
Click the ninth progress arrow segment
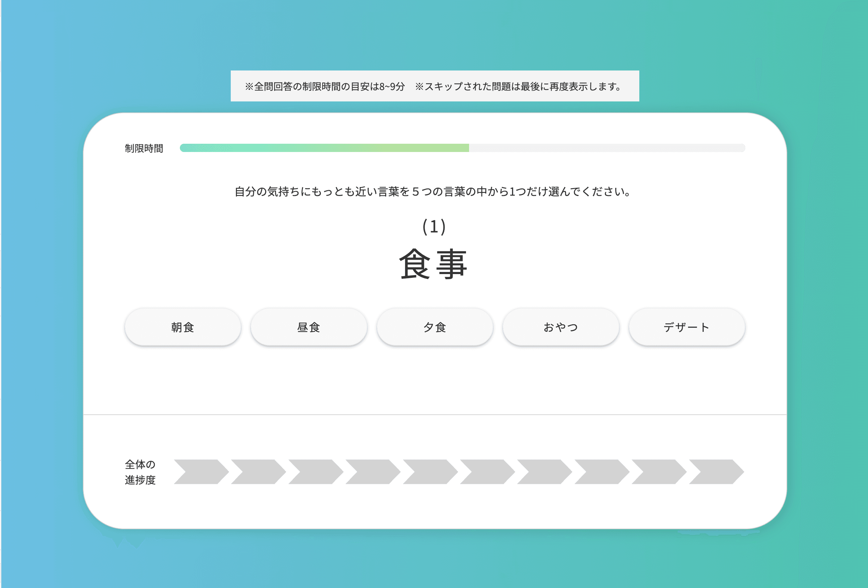[x=659, y=472]
